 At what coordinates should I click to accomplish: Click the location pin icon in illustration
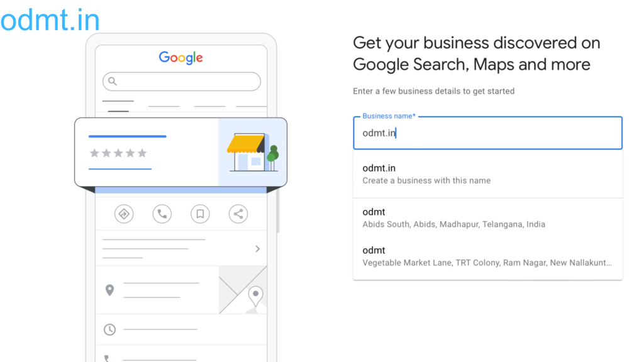109,290
